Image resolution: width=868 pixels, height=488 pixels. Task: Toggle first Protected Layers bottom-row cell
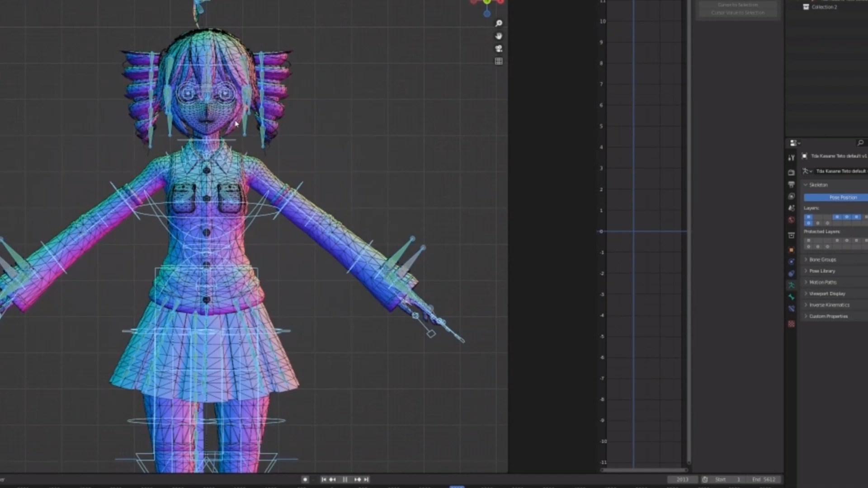[x=808, y=247]
